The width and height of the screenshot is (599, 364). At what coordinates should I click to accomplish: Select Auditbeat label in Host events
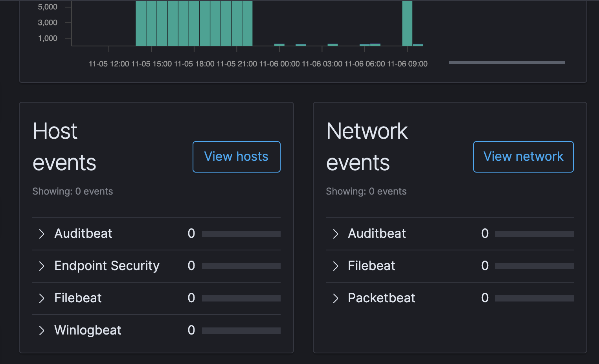83,233
